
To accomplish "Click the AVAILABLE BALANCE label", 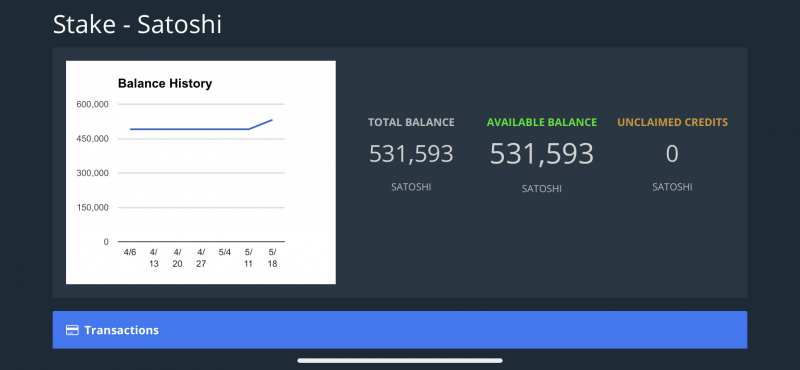I will point(542,122).
